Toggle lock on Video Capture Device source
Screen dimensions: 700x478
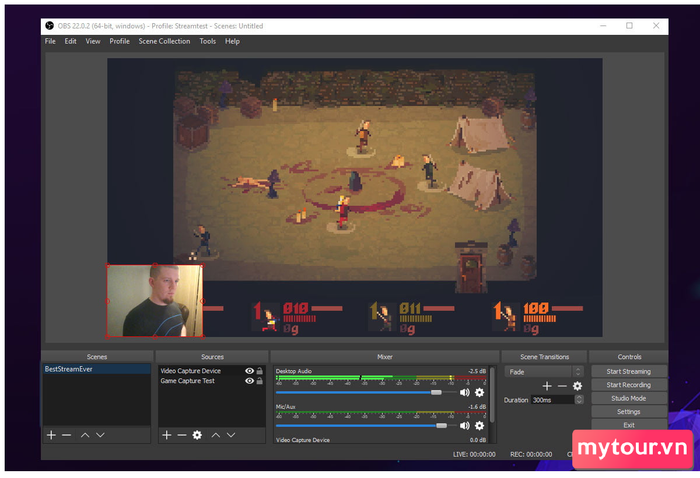pos(260,371)
